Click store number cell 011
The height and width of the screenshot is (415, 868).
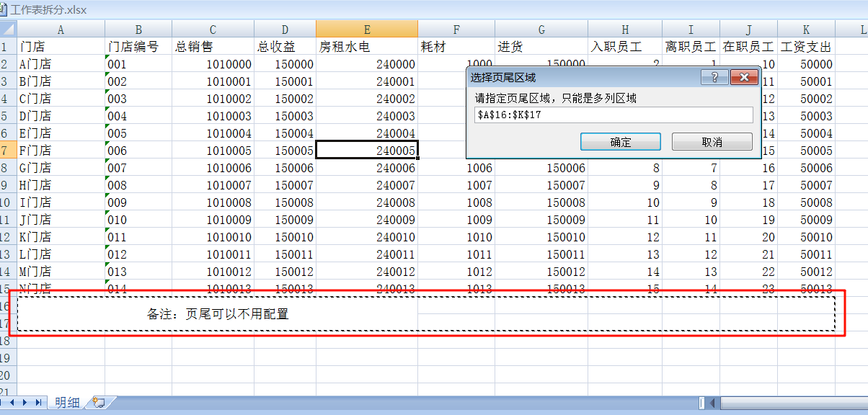click(138, 237)
